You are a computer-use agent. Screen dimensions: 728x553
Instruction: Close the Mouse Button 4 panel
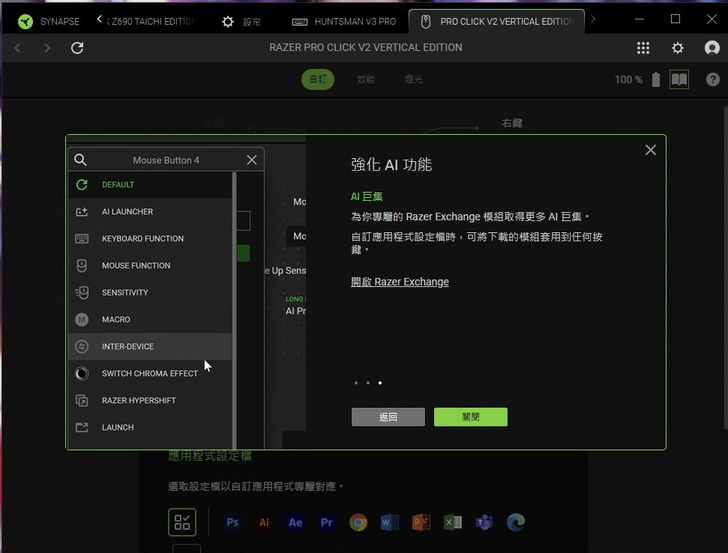click(252, 160)
